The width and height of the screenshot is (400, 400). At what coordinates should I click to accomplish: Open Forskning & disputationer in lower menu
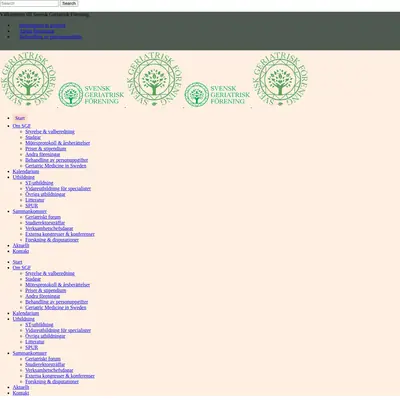tap(52, 381)
